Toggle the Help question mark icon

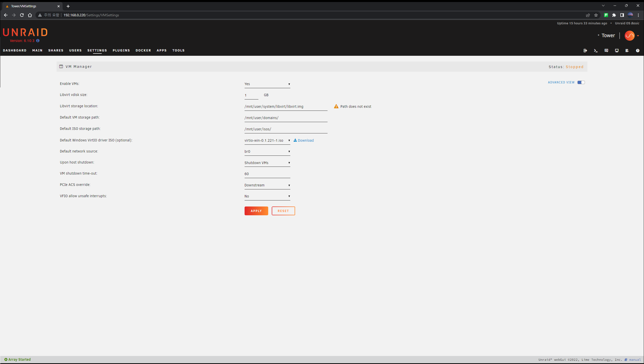pos(638,50)
